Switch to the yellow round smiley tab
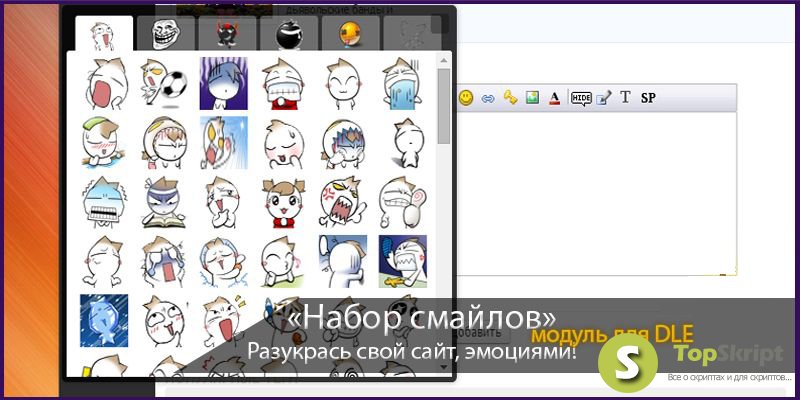 point(350,33)
